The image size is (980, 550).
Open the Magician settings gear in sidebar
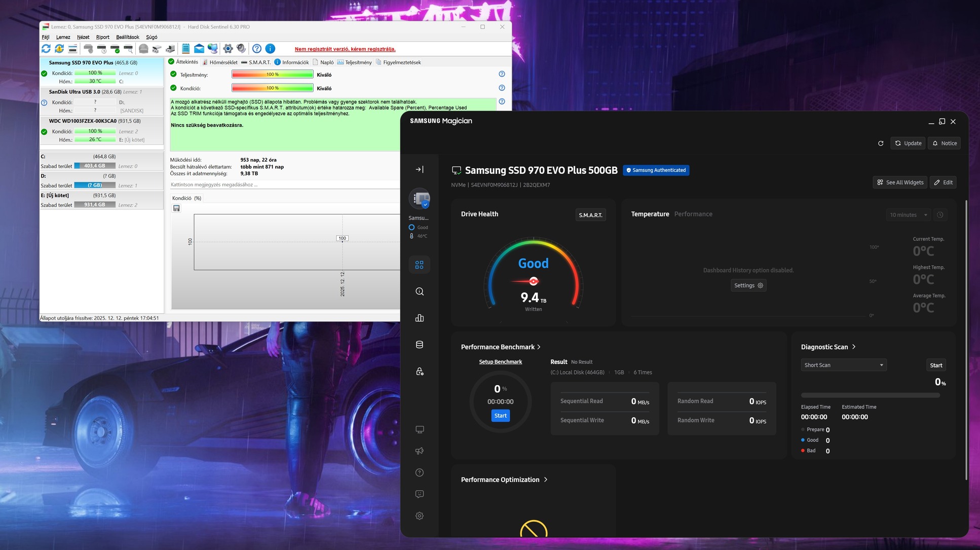pyautogui.click(x=420, y=516)
